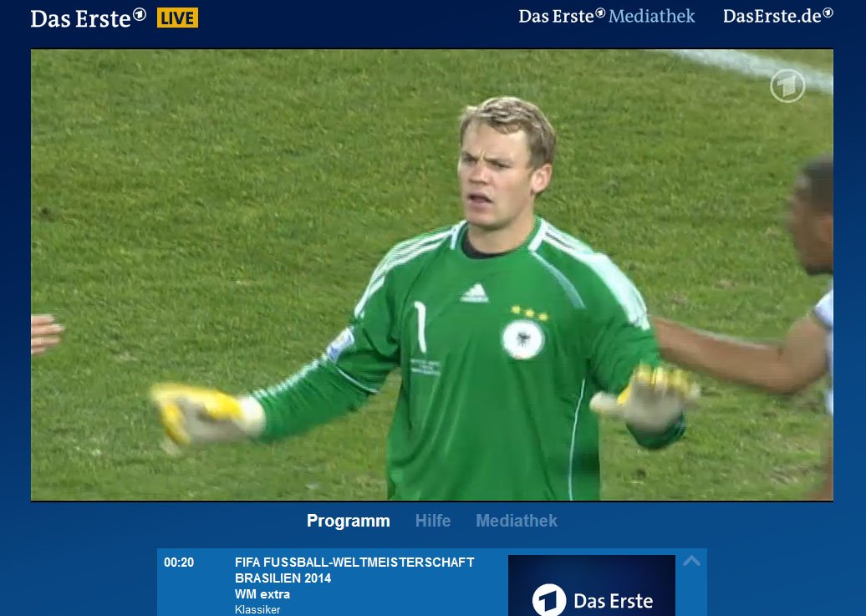Click the ARD 1 watermark in video
The width and height of the screenshot is (866, 616).
(787, 86)
